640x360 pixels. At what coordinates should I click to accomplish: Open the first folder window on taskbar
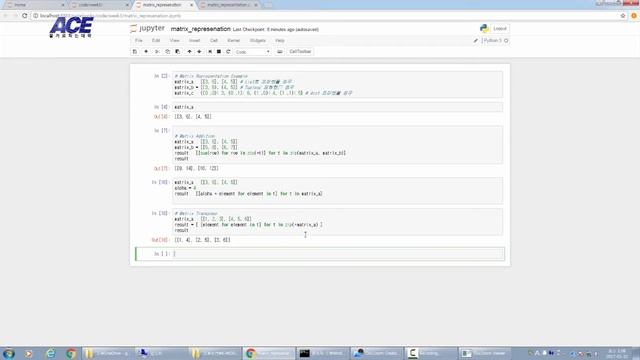click(x=107, y=353)
